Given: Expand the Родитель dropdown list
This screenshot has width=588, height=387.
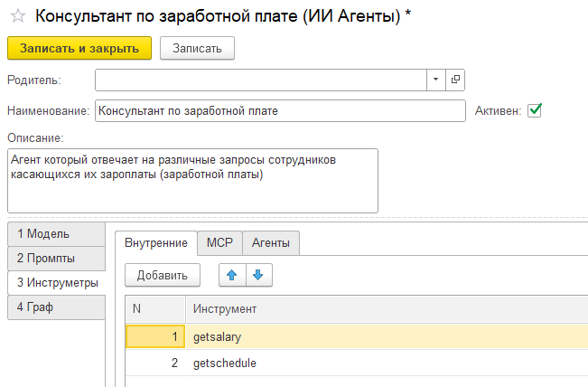Looking at the screenshot, I should click(436, 80).
